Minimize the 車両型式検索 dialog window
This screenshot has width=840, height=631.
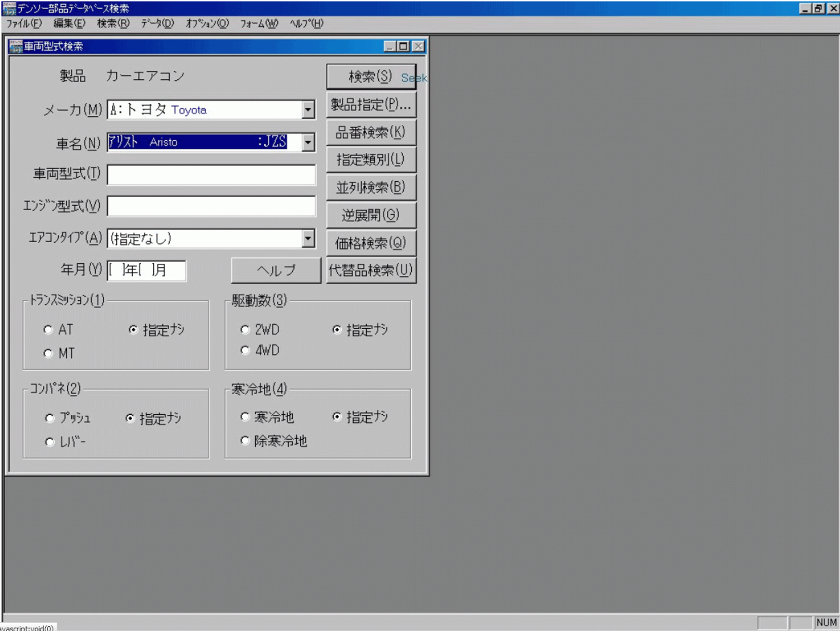coord(390,46)
